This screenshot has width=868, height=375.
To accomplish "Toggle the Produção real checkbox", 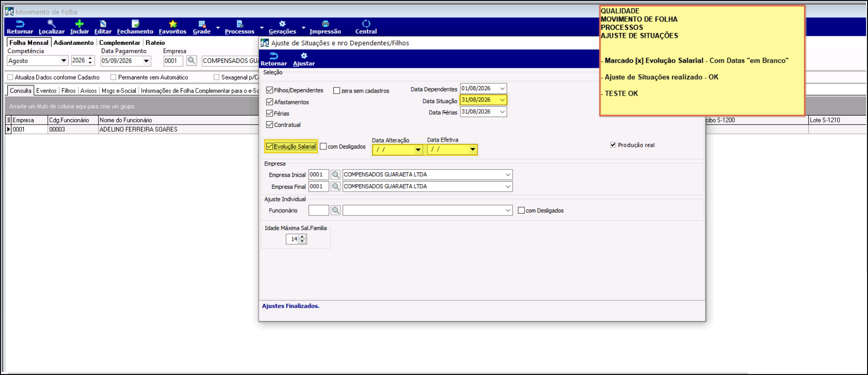I will pyautogui.click(x=613, y=145).
